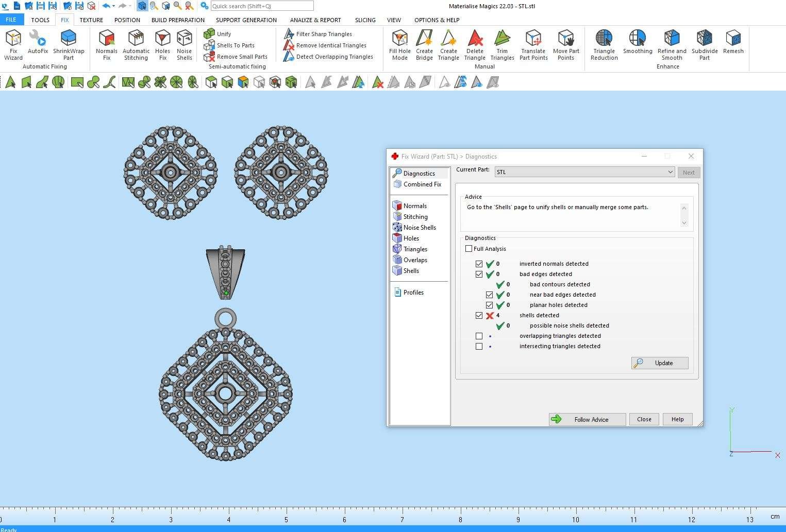Screen dimensions: 786x532
Task: Uncheck the shells detected checkbox
Action: pos(479,315)
